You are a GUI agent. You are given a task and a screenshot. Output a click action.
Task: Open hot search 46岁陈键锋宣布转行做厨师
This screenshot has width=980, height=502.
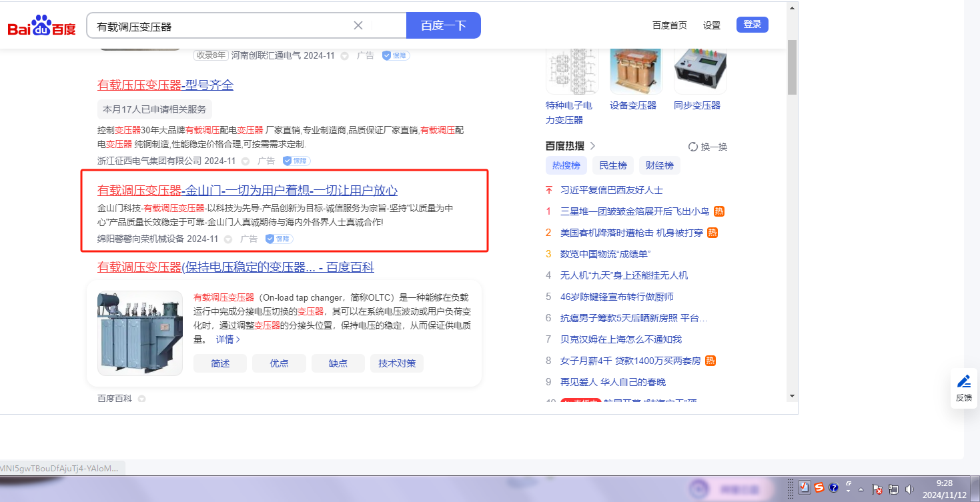click(617, 297)
